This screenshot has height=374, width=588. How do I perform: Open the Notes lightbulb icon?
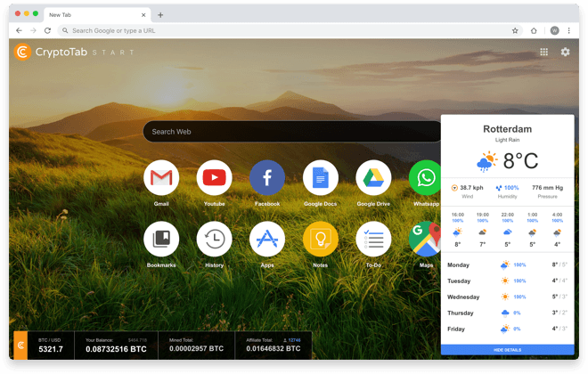[x=320, y=239]
